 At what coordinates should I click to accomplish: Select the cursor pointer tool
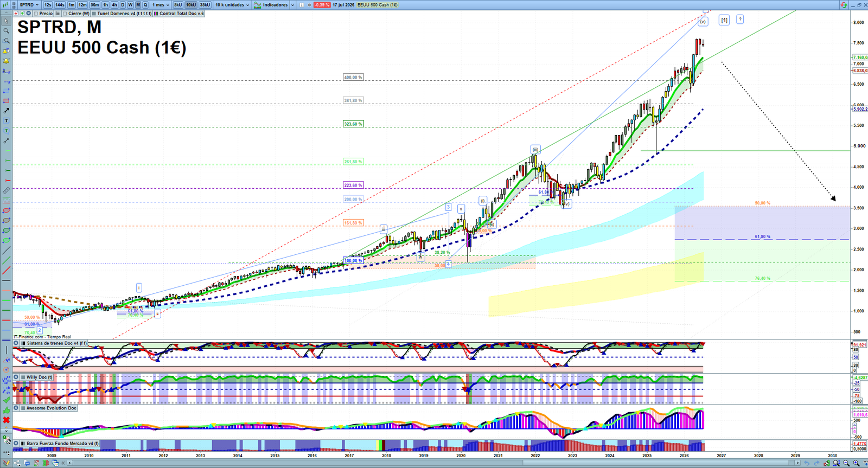[x=6, y=21]
